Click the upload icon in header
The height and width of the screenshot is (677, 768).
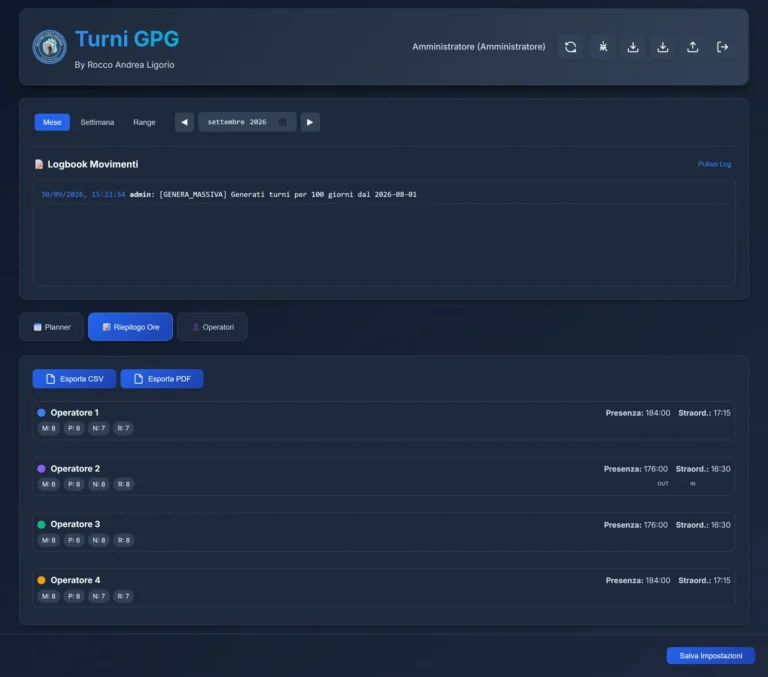pyautogui.click(x=692, y=47)
